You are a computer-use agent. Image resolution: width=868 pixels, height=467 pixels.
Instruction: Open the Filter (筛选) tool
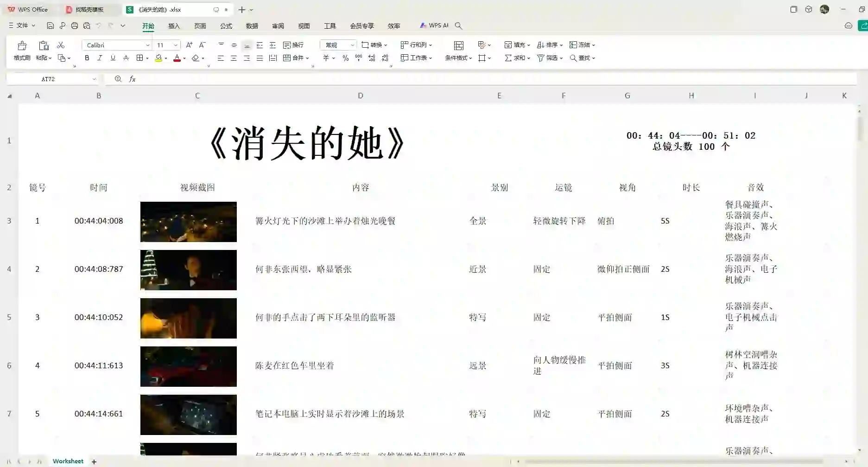tap(548, 58)
